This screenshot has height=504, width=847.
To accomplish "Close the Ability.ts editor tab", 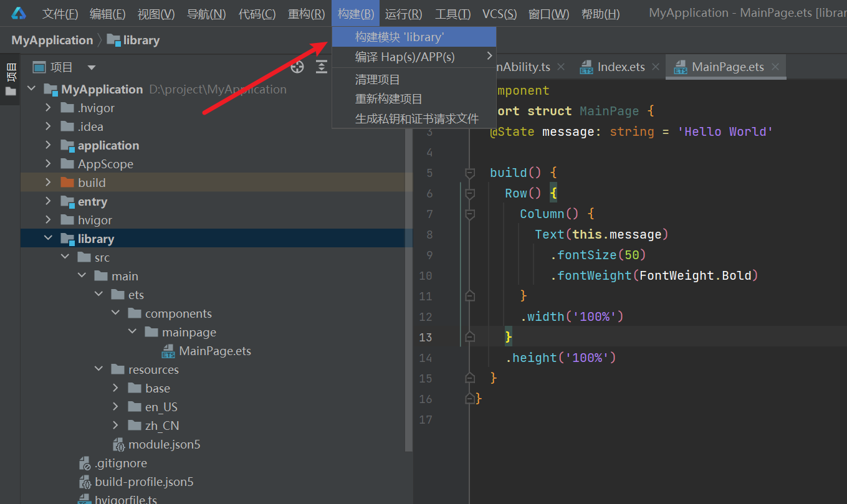I will pos(562,67).
